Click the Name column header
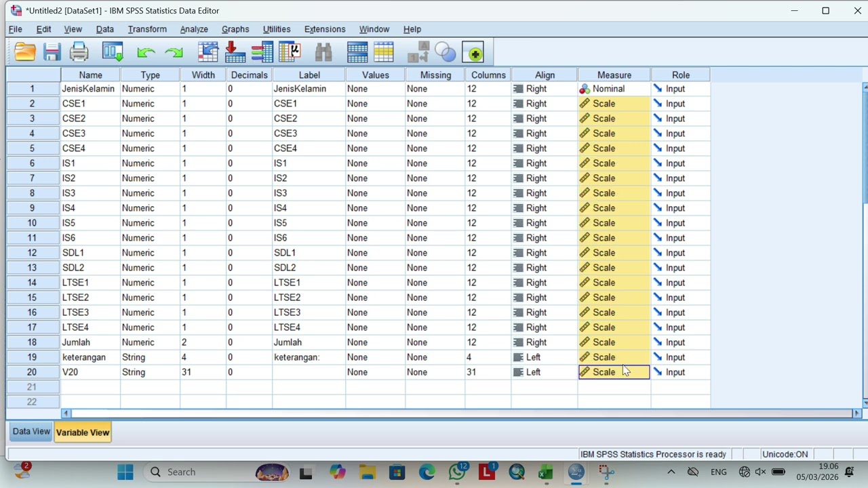The image size is (868, 488). click(x=90, y=75)
